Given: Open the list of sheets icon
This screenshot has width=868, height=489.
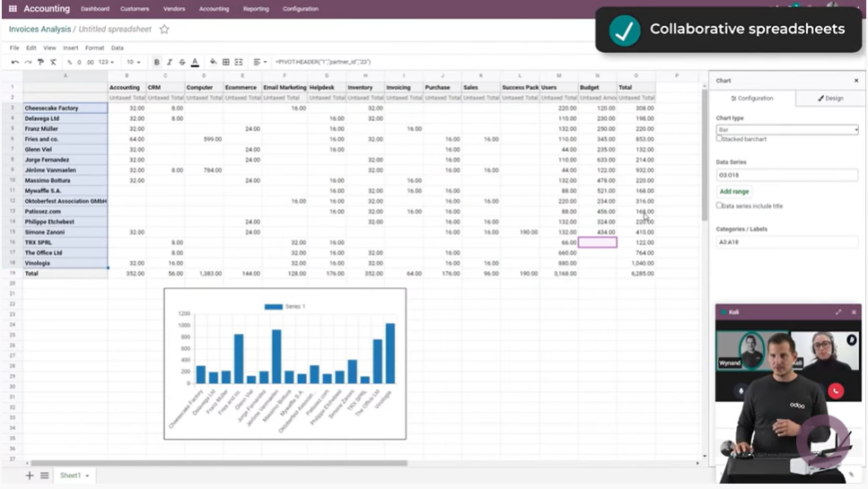Looking at the screenshot, I should pyautogui.click(x=44, y=476).
